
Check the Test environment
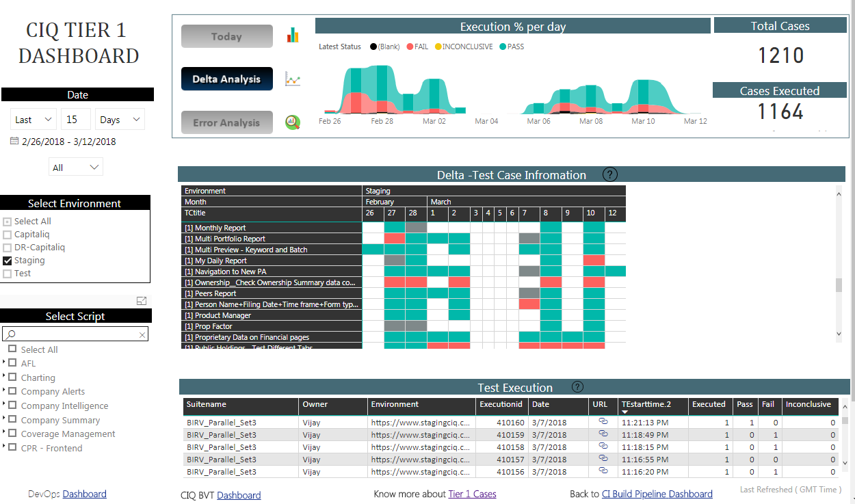click(8, 274)
